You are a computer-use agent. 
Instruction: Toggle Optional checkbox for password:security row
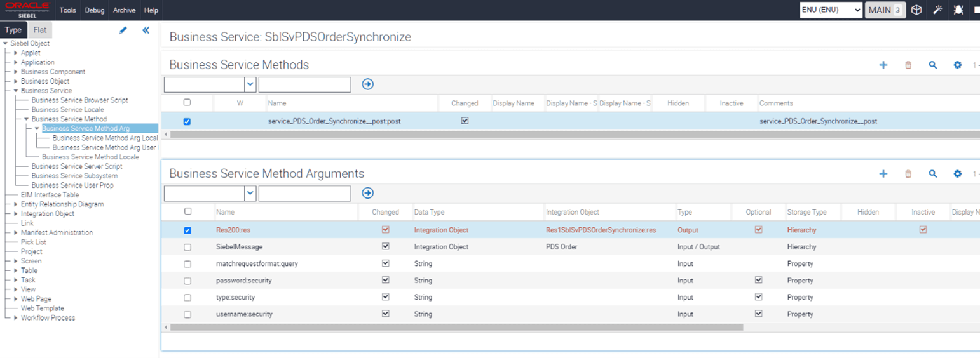tap(758, 280)
